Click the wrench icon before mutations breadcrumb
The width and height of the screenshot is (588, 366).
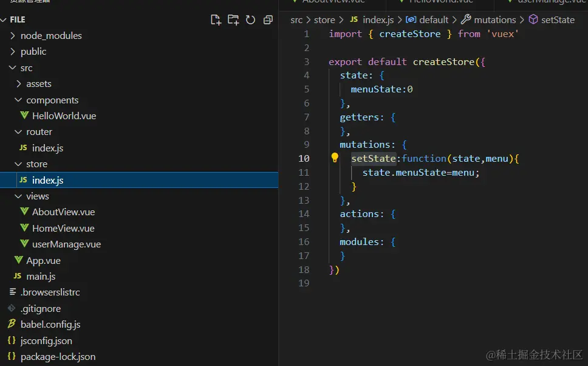pyautogui.click(x=466, y=19)
